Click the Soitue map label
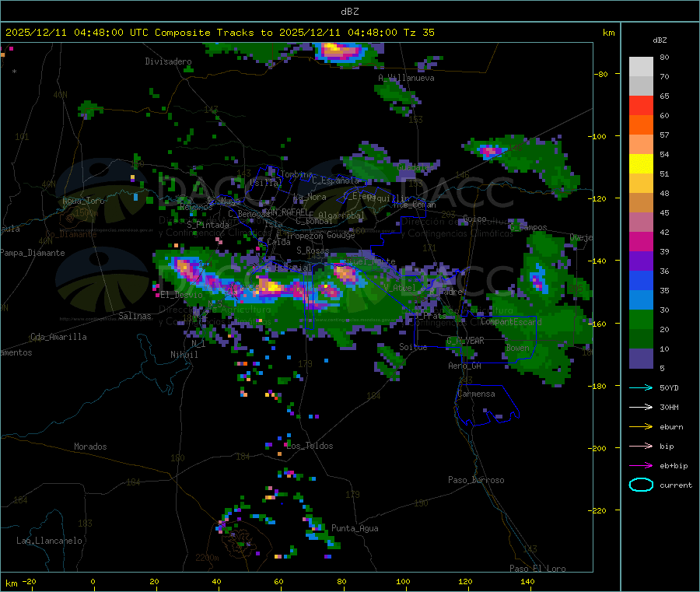The height and width of the screenshot is (592, 700). [413, 347]
